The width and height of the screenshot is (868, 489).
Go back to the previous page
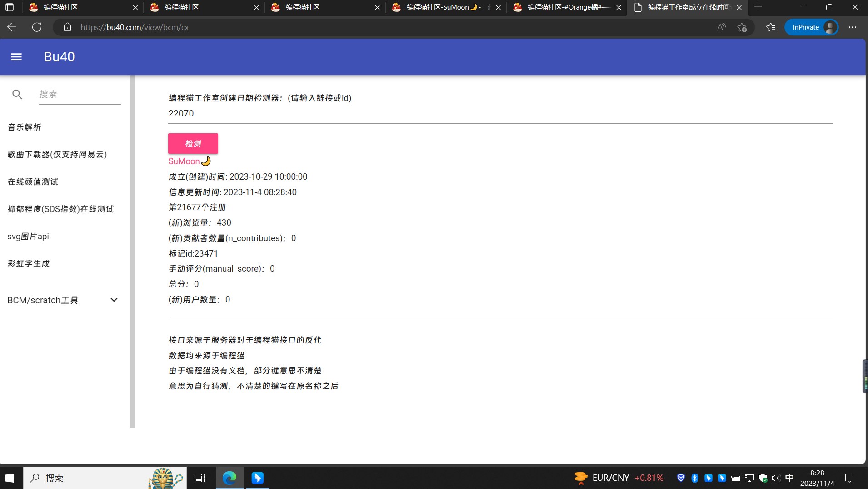[x=12, y=27]
